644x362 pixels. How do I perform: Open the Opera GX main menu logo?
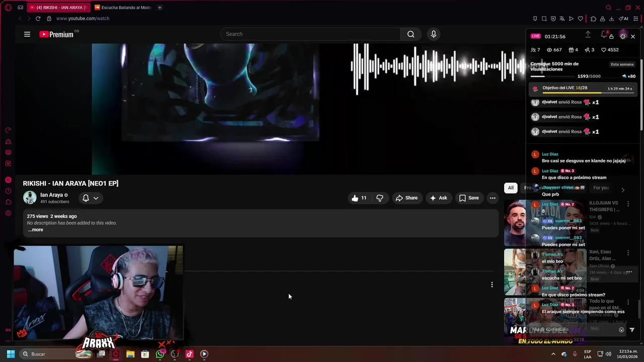click(x=8, y=8)
